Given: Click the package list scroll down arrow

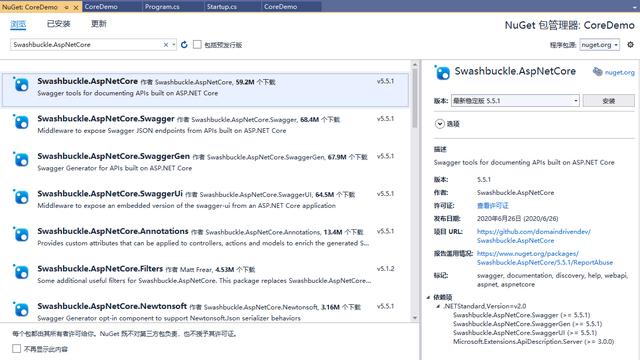Looking at the screenshot, I should click(x=415, y=318).
